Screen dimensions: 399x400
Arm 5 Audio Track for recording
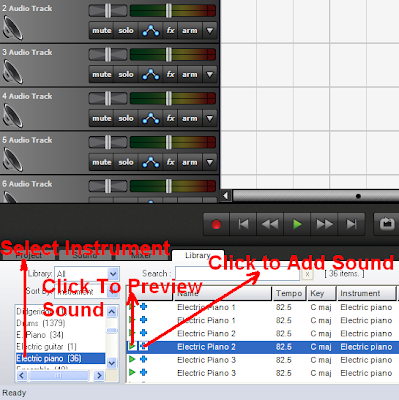190,162
